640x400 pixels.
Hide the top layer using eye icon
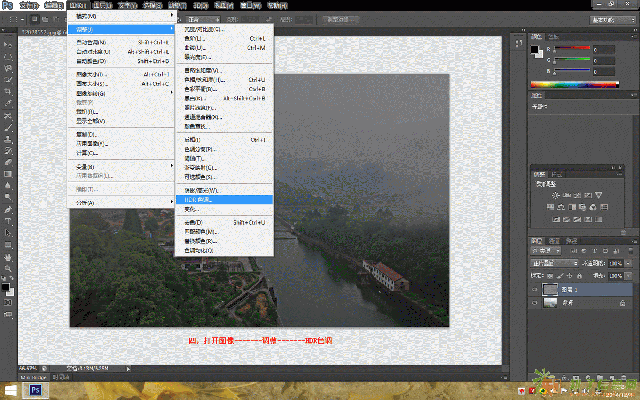click(534, 289)
